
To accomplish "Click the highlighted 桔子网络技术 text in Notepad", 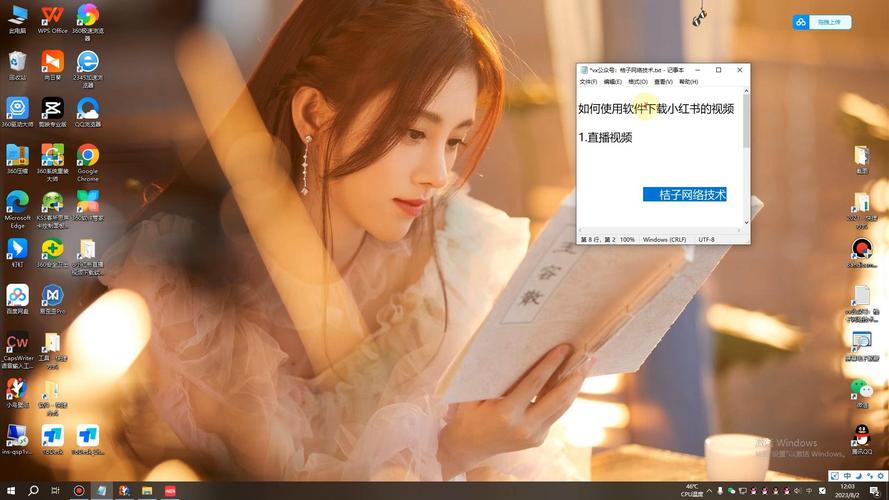I will [x=685, y=194].
